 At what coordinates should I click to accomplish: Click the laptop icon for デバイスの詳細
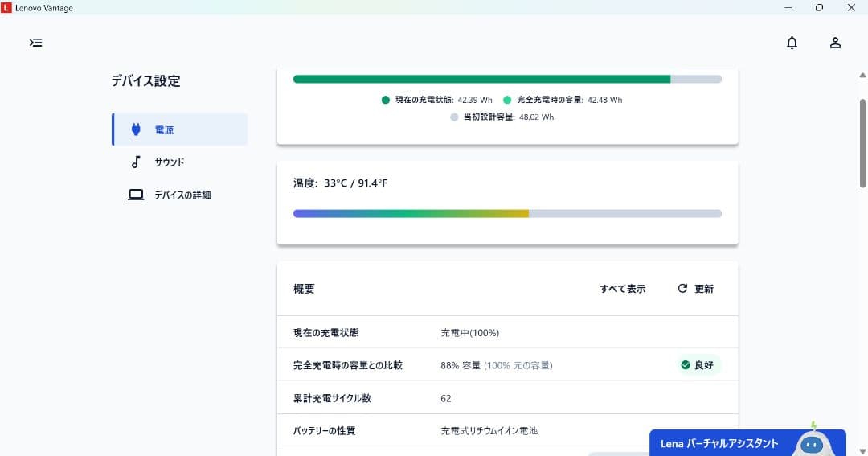pyautogui.click(x=136, y=195)
